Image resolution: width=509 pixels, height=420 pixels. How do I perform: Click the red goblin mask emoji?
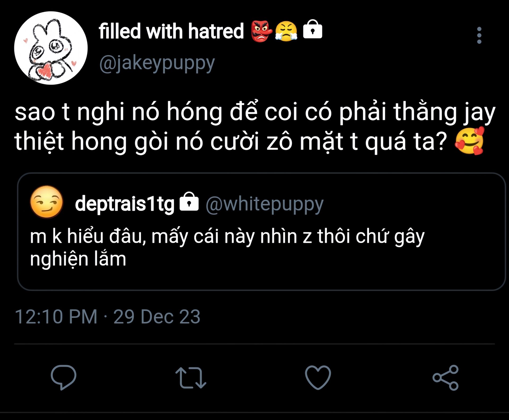tap(262, 32)
